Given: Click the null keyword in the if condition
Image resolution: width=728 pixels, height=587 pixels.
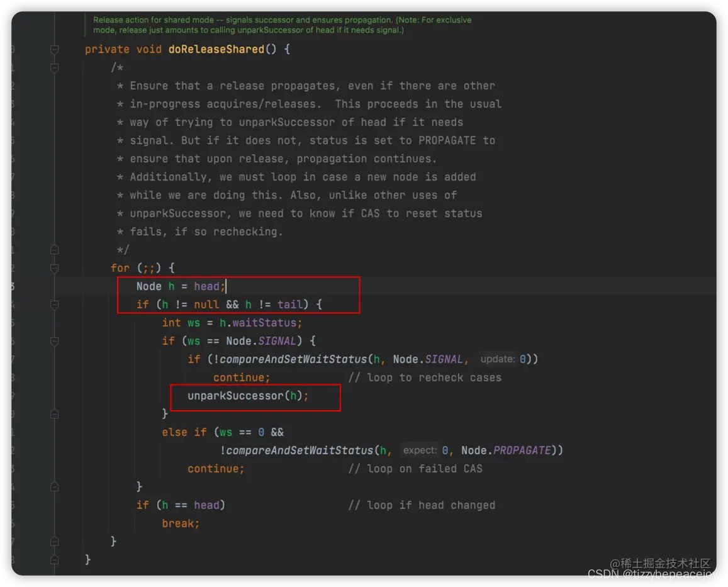Looking at the screenshot, I should [206, 305].
